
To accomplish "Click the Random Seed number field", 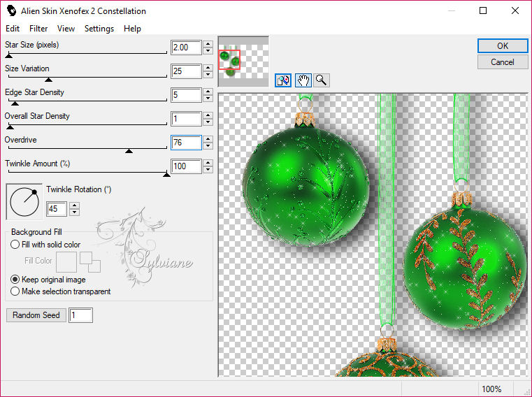I will pos(81,315).
